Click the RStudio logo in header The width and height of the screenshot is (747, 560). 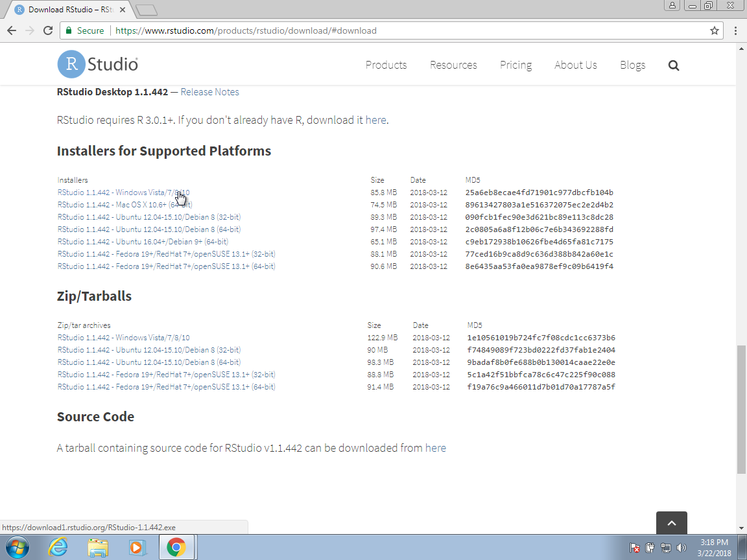98,64
